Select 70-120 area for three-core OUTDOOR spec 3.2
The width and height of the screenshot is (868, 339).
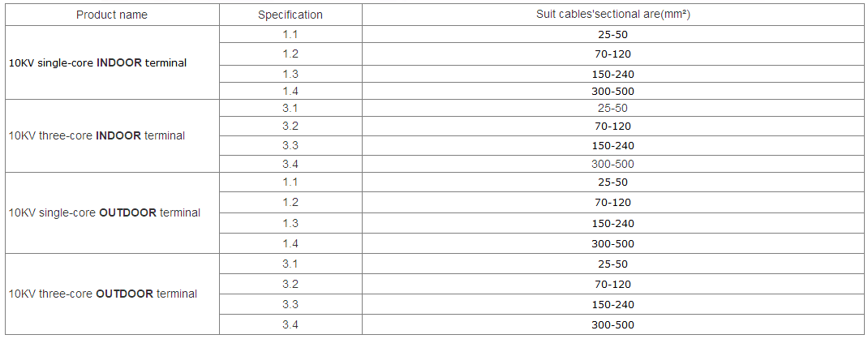[x=612, y=284]
